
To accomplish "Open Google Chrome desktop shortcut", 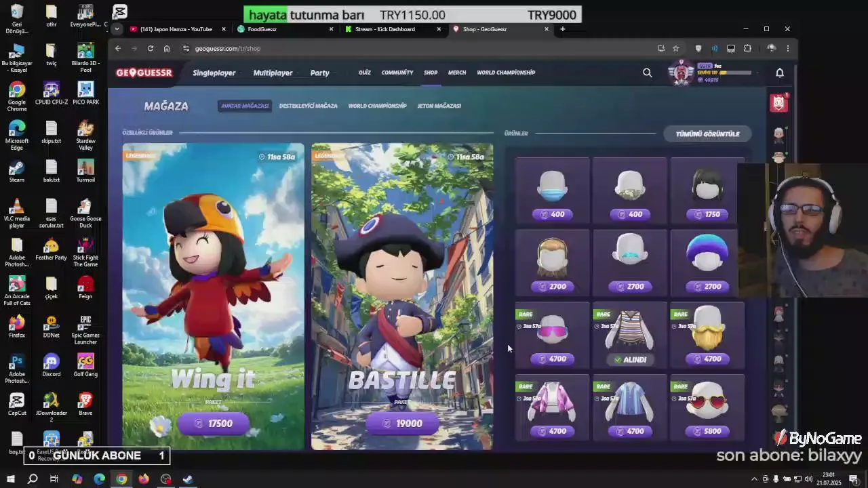I will [17, 97].
